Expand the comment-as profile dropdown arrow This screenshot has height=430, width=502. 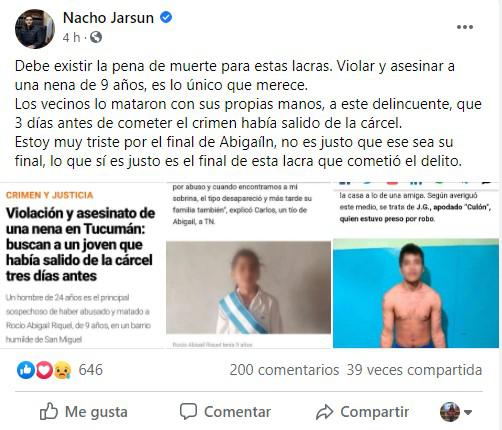(468, 413)
